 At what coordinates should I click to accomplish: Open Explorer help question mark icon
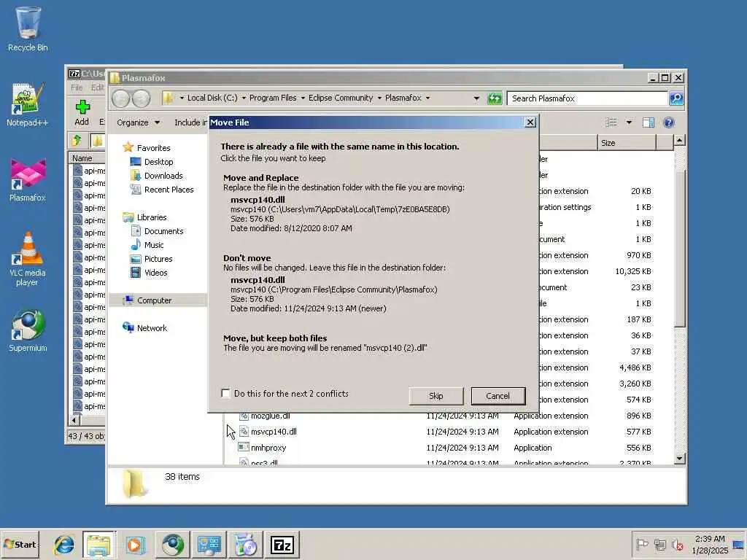pos(669,122)
